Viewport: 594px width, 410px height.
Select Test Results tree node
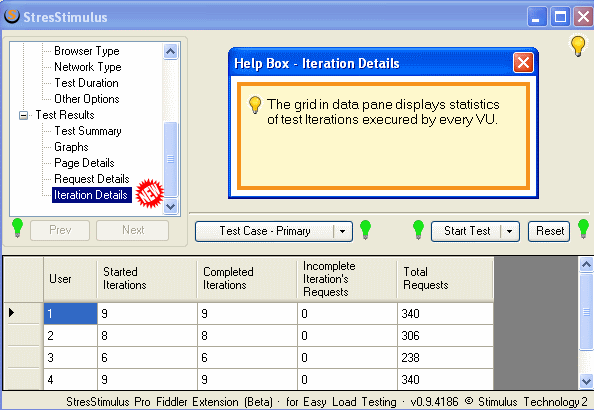click(65, 115)
